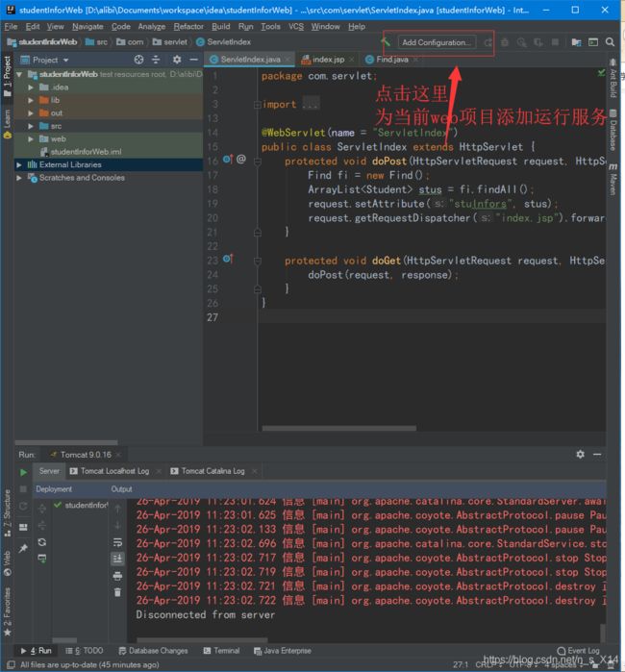Click the editor horizontal scrollbar
This screenshot has height=672, width=625.
338,428
